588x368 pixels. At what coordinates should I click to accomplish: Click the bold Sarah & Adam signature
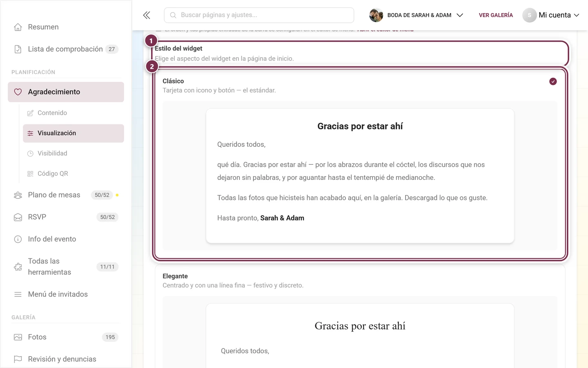tap(282, 218)
